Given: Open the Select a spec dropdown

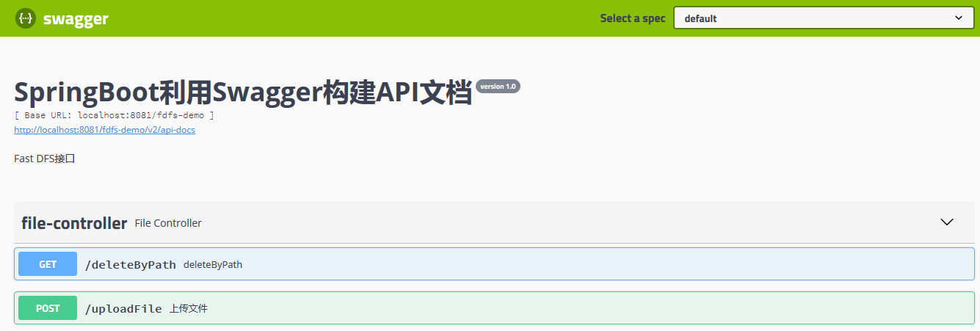Looking at the screenshot, I should tap(824, 18).
